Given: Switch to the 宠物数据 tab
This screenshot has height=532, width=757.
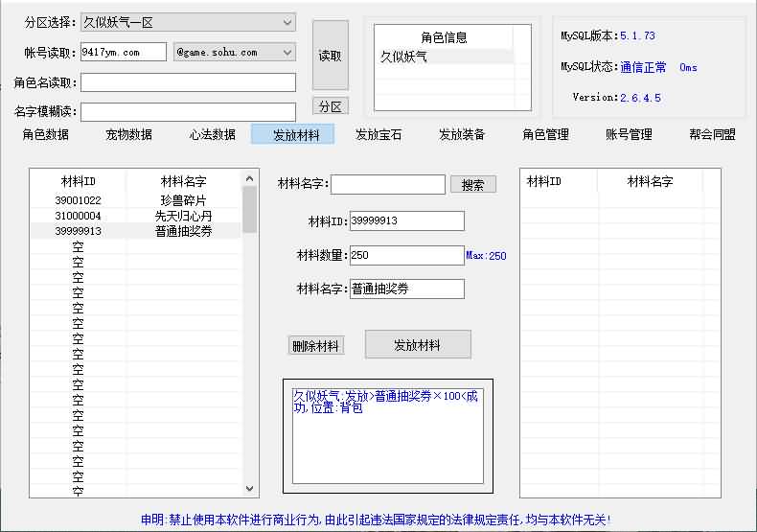Looking at the screenshot, I should 129,134.
